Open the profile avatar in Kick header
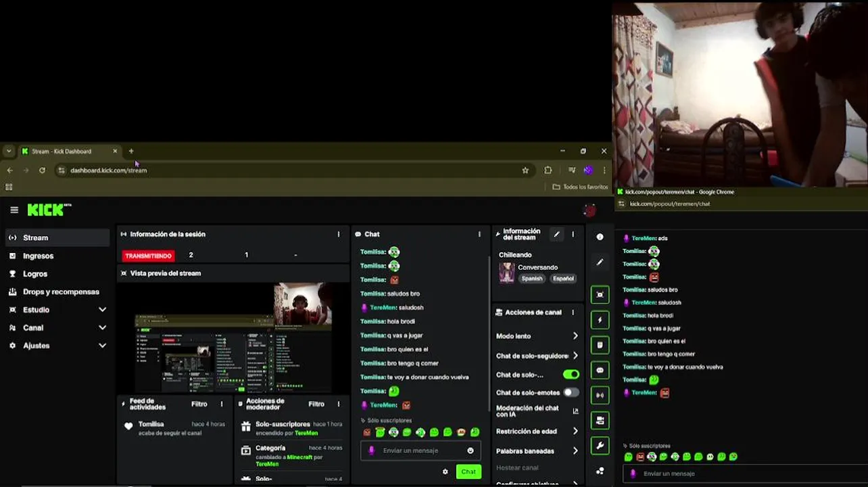868x487 pixels. [589, 210]
